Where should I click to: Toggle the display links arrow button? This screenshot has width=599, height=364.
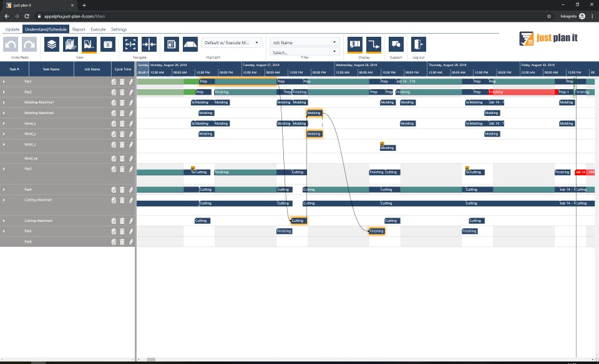[x=374, y=44]
